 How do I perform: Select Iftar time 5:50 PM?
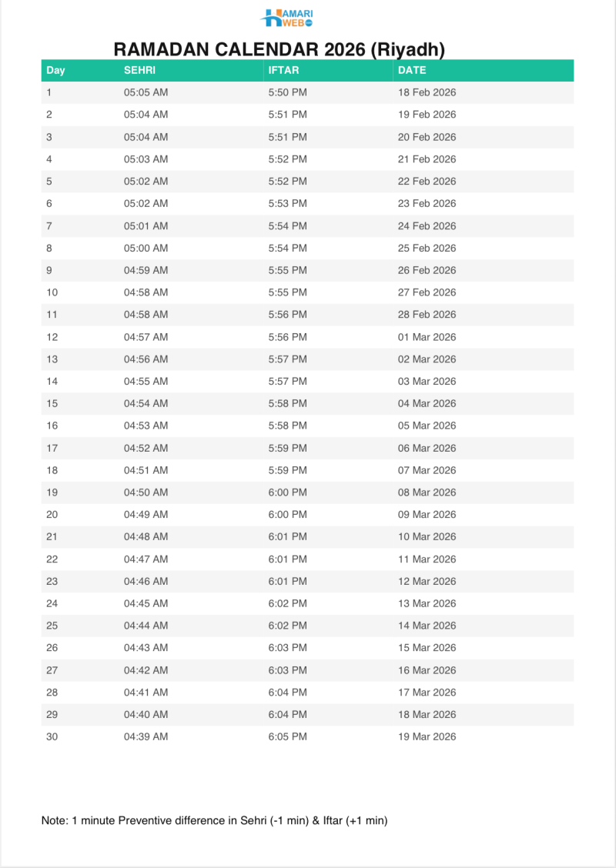coord(287,92)
